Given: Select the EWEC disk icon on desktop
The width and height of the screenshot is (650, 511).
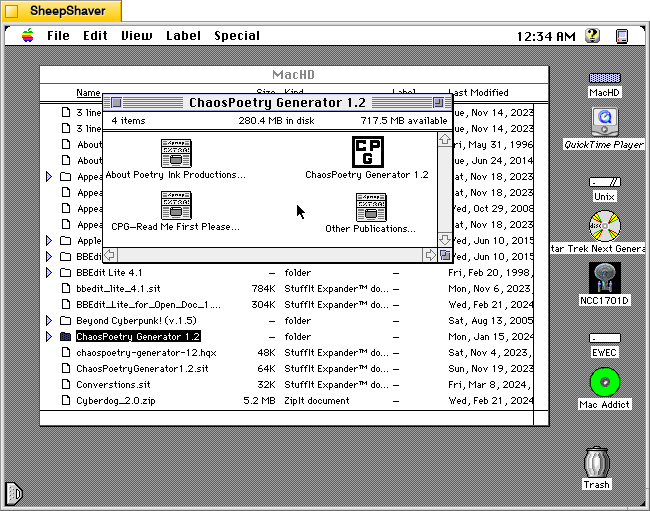Looking at the screenshot, I should point(604,338).
